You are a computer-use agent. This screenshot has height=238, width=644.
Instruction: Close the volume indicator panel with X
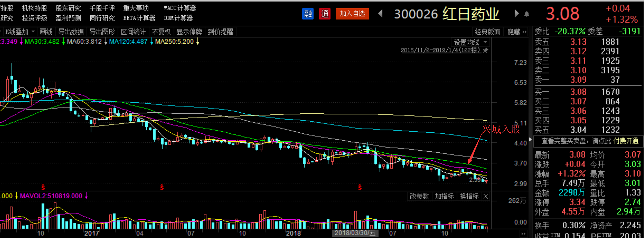point(486,197)
